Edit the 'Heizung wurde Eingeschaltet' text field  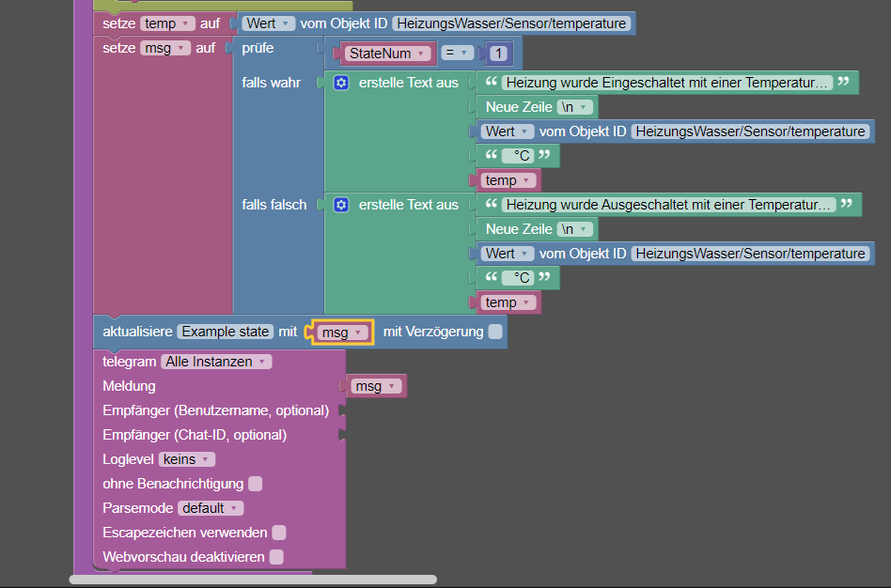667,83
